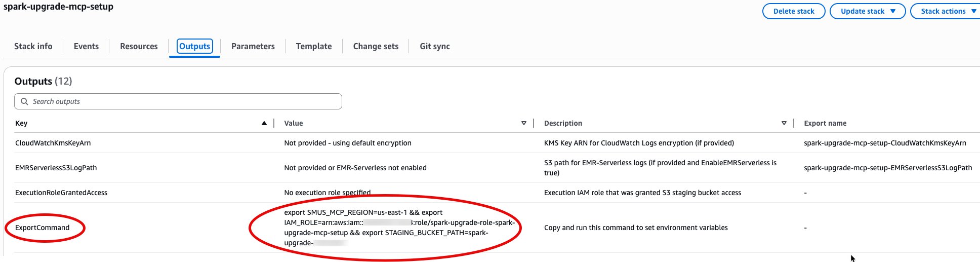Switch to the Change sets tab
This screenshot has width=980, height=262.
click(x=376, y=46)
